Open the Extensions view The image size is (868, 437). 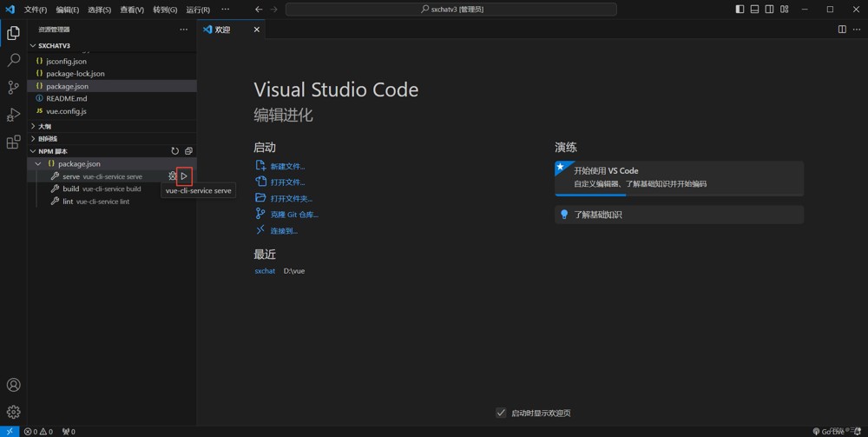[13, 142]
